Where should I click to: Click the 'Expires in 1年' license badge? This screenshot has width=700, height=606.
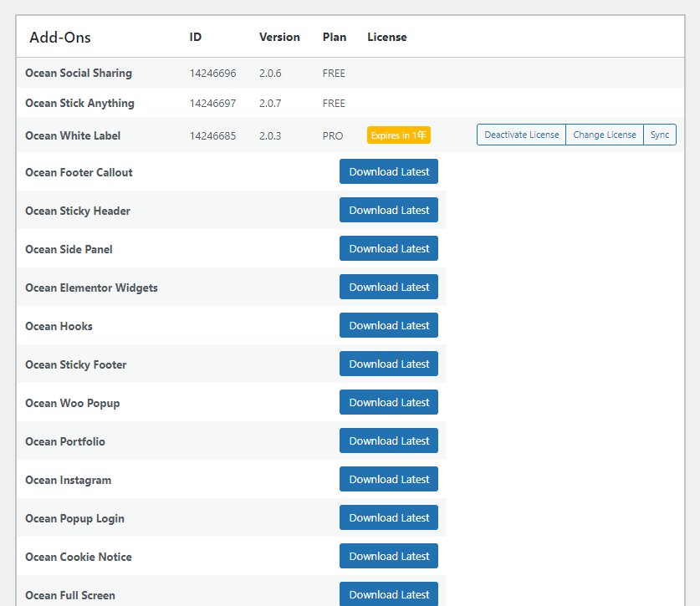pos(399,135)
